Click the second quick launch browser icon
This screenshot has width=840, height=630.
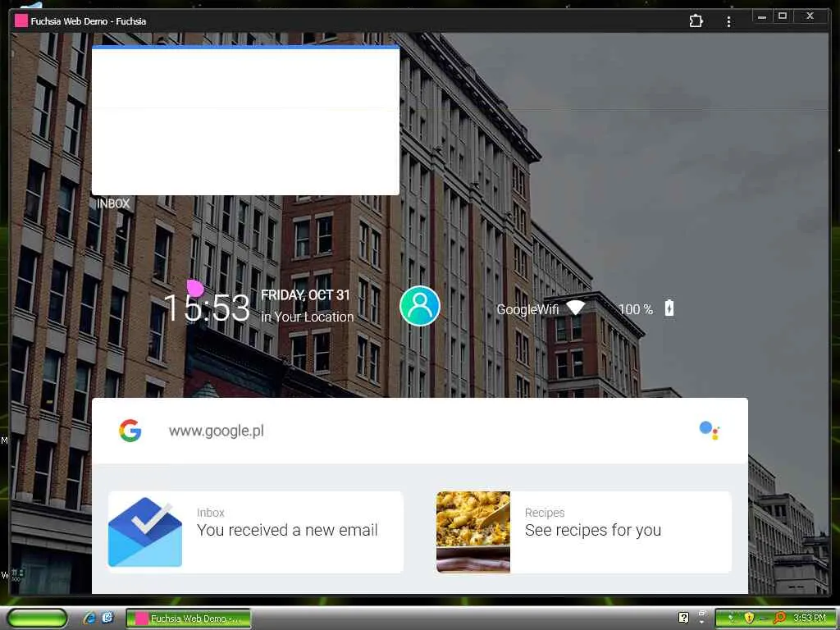tap(107, 618)
